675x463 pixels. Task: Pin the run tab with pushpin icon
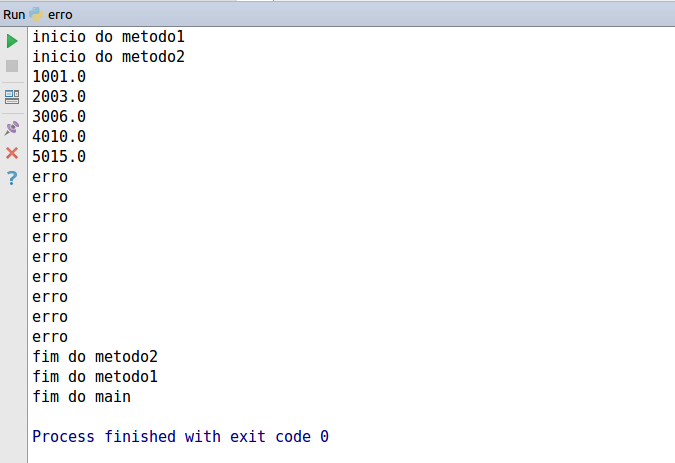[x=12, y=128]
